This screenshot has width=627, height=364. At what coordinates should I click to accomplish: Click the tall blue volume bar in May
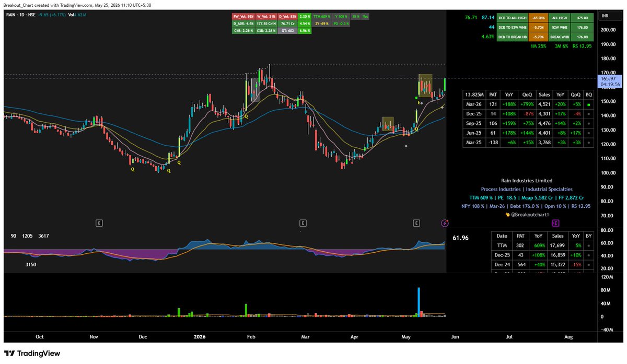419,302
